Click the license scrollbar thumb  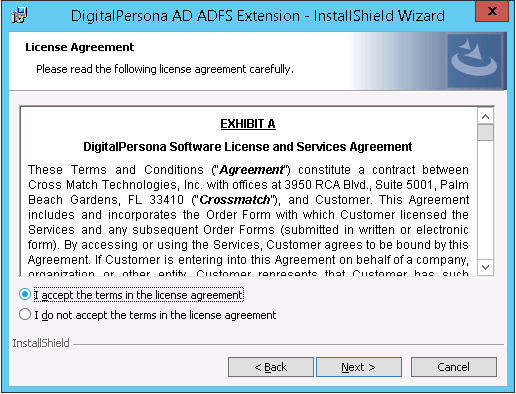[485, 133]
